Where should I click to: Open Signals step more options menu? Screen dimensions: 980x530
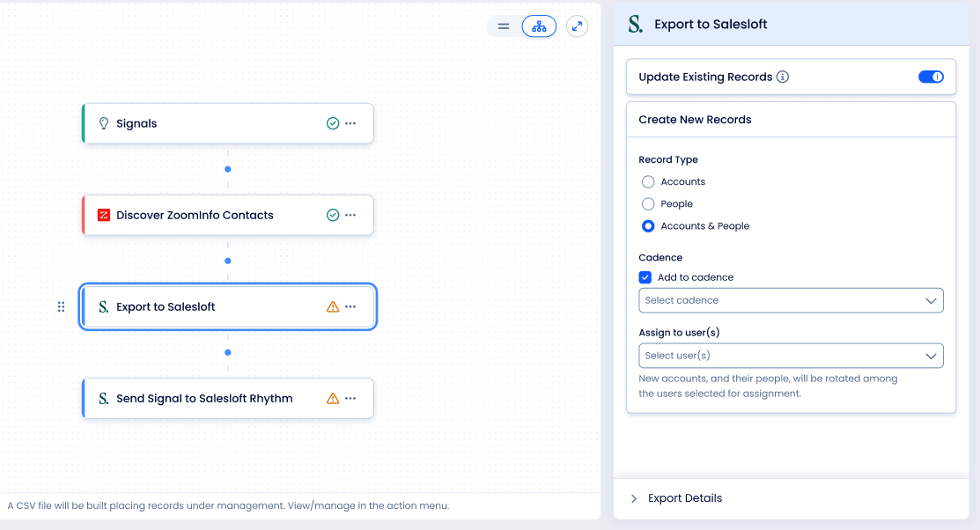(x=350, y=123)
